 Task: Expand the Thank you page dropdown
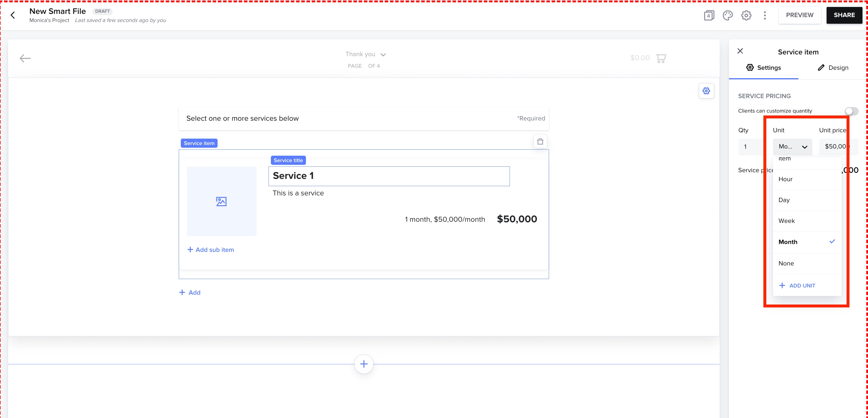click(383, 54)
